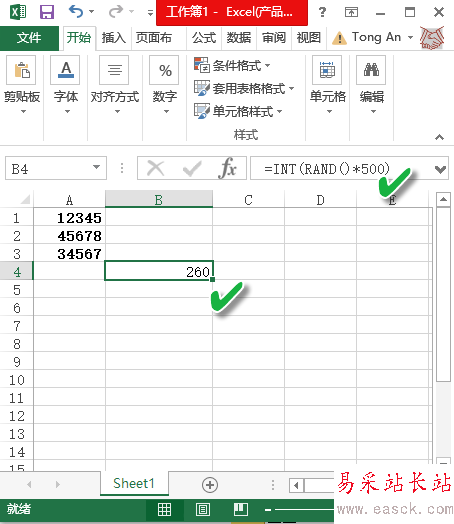Click previous sheet navigation arrow
This screenshot has height=524, width=454.
(x=29, y=484)
